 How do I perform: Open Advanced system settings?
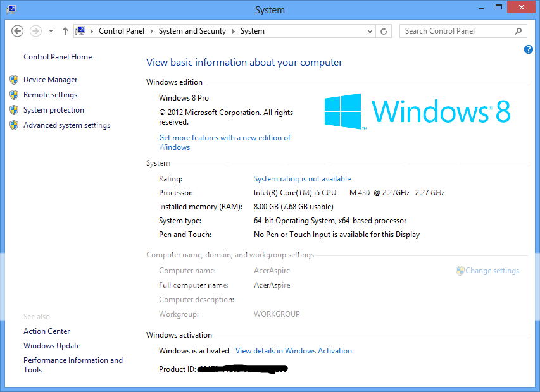[x=67, y=125]
